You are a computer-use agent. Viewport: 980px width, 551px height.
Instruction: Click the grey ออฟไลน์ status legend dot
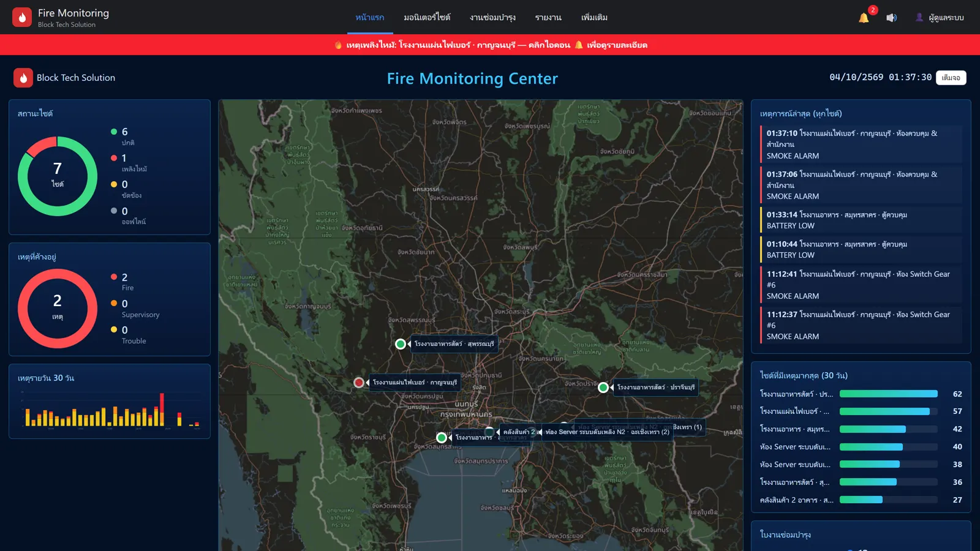point(114,211)
